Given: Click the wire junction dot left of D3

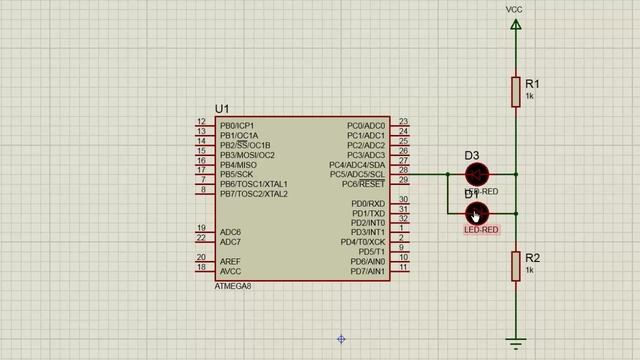Looking at the screenshot, I should [x=448, y=174].
